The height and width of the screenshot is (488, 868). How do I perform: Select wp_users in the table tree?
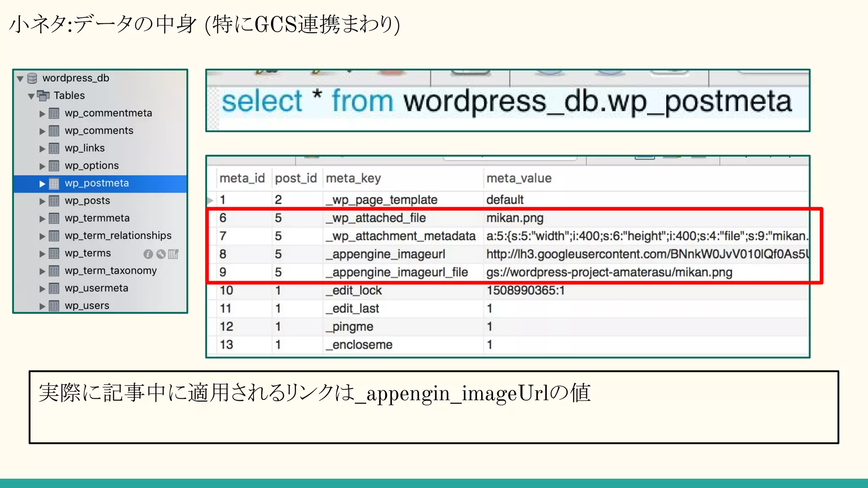87,306
